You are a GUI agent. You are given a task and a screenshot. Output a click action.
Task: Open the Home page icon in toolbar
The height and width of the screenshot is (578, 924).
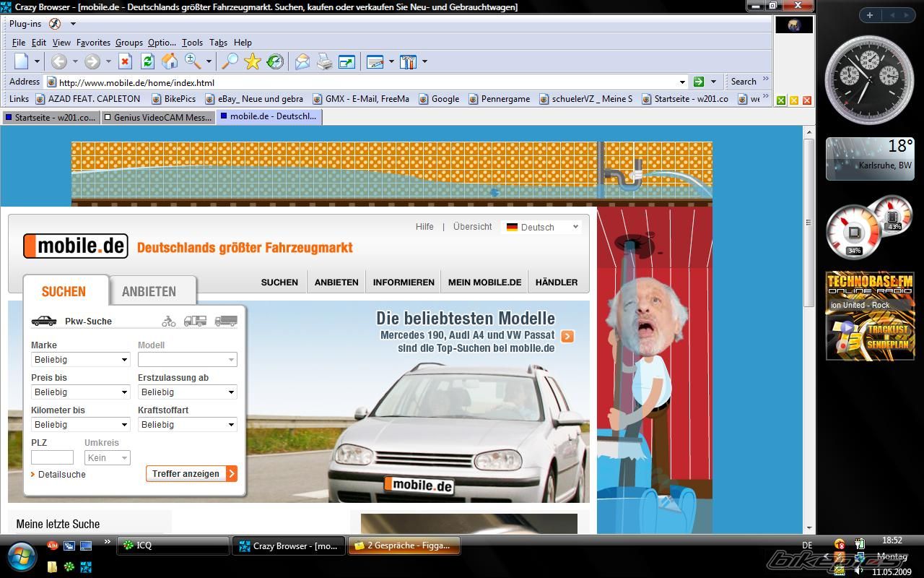click(170, 61)
